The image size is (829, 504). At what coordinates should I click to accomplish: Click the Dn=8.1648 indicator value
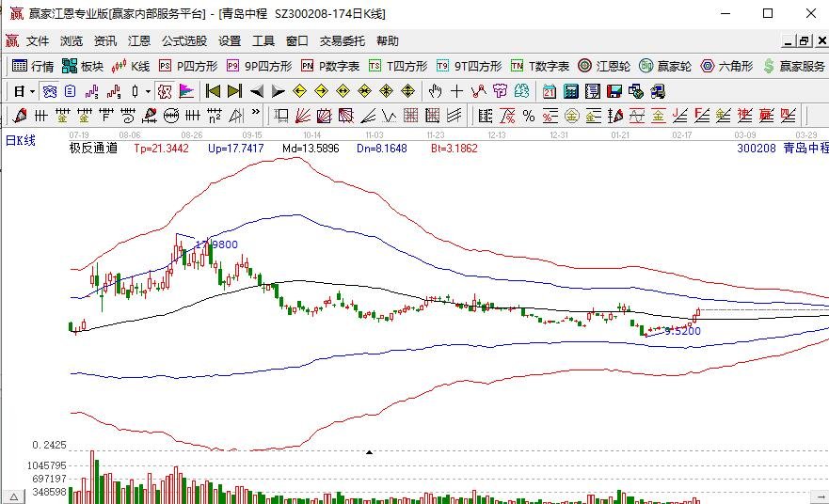tap(382, 149)
